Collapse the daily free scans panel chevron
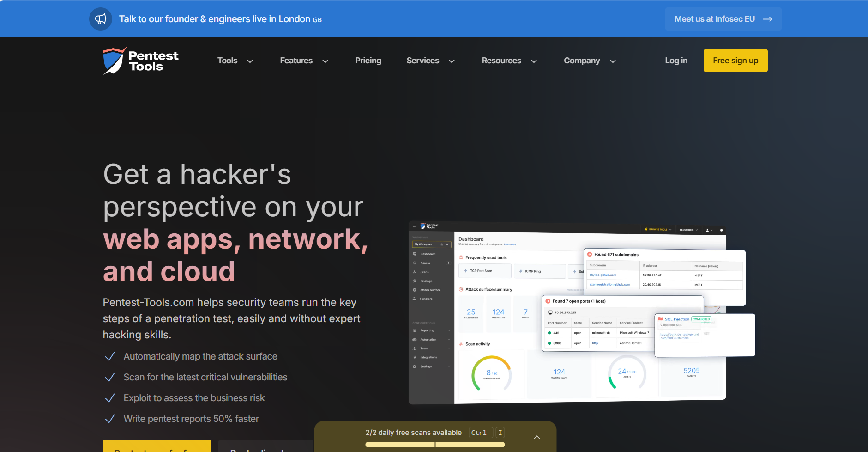The image size is (868, 452). click(x=537, y=437)
